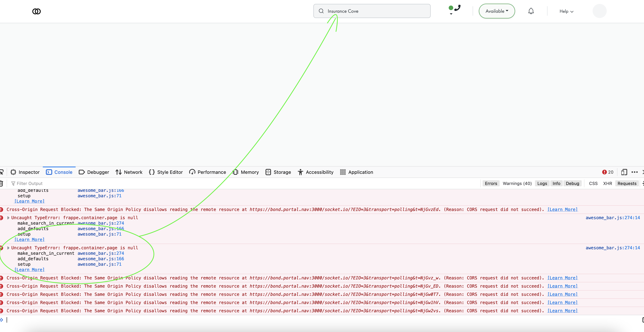Image resolution: width=644 pixels, height=332 pixels.
Task: Toggle the split console view icon
Action: click(x=624, y=172)
